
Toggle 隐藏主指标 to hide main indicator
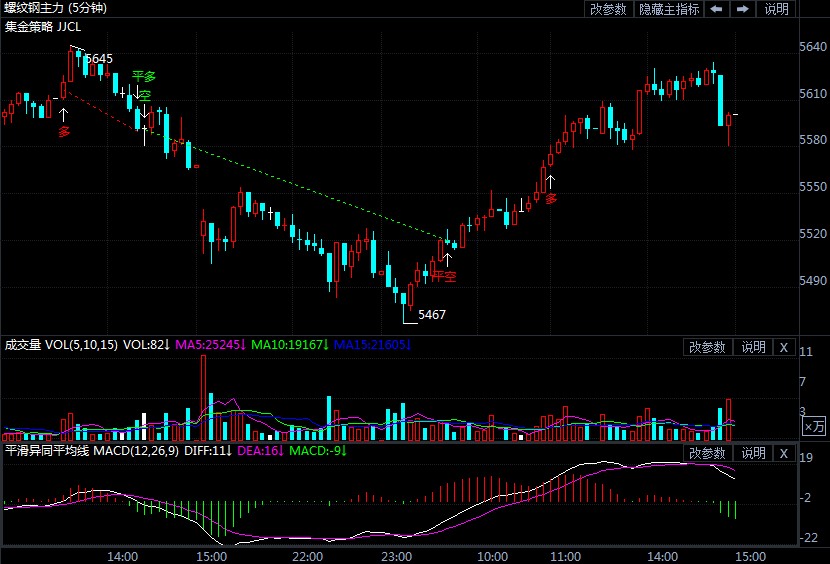pos(669,9)
